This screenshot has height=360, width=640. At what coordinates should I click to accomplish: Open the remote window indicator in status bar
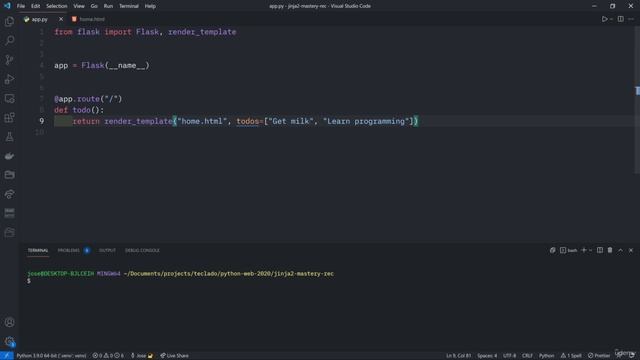click(x=7, y=356)
